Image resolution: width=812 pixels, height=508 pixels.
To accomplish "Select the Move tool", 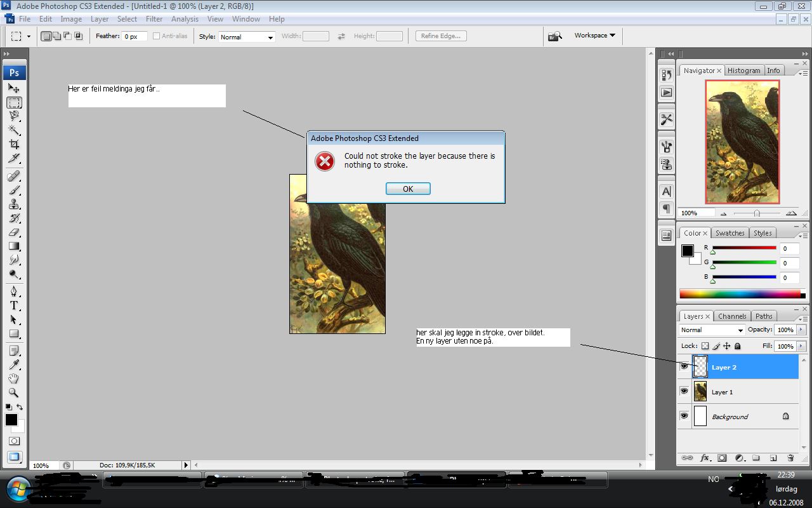I will (x=14, y=88).
